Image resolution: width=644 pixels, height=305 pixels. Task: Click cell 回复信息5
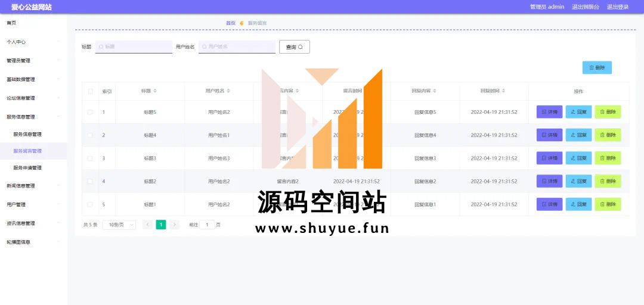[425, 112]
